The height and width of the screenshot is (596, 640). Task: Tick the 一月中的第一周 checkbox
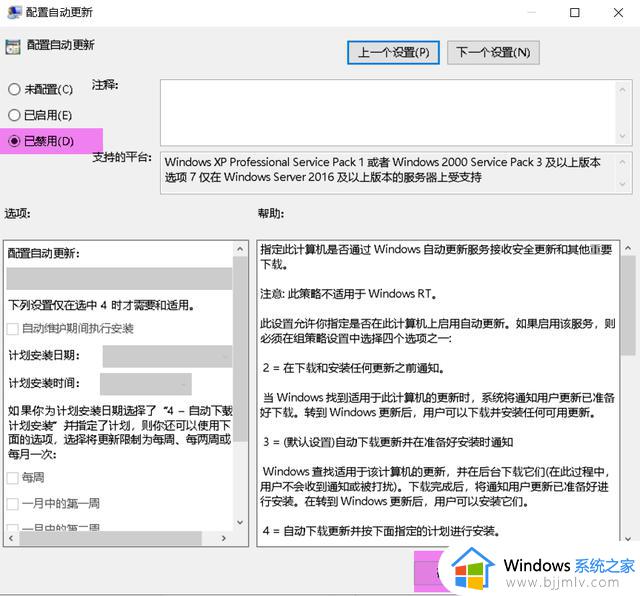[x=13, y=504]
